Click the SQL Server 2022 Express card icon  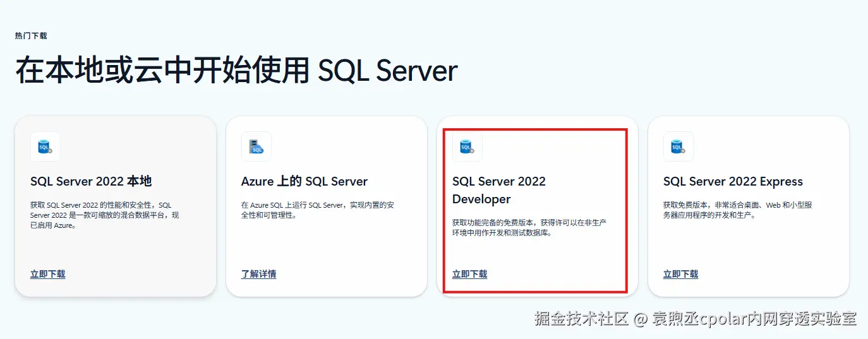[x=678, y=146]
